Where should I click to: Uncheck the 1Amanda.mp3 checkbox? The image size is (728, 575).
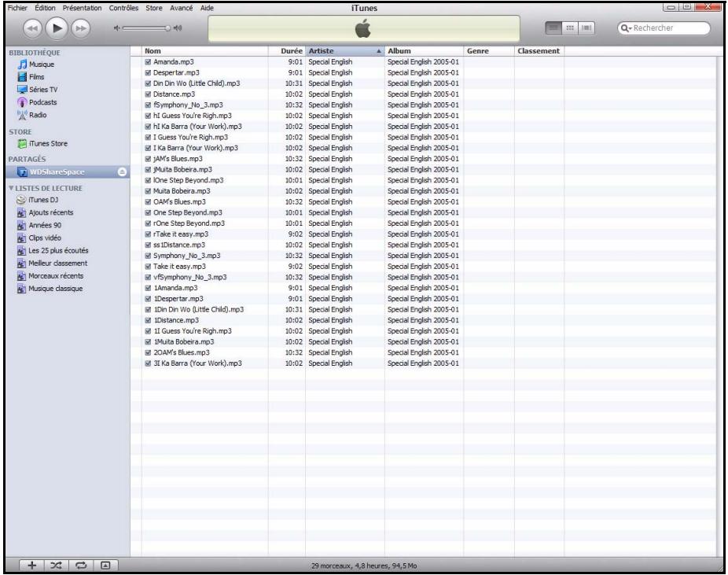[148, 288]
